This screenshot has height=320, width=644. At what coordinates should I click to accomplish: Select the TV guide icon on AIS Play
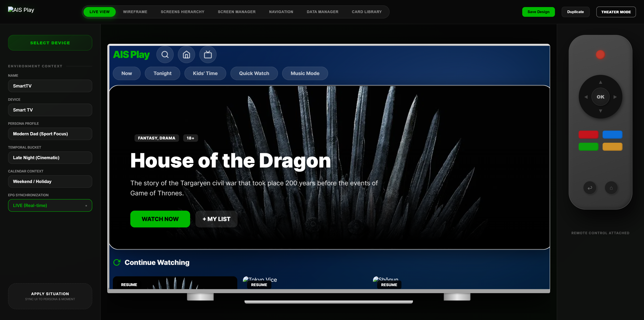[208, 54]
